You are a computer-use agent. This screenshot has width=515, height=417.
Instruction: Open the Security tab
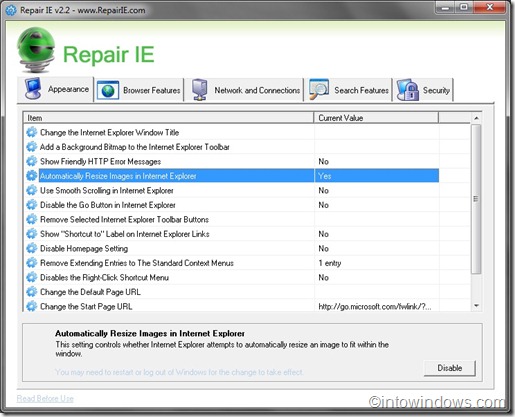[x=423, y=90]
